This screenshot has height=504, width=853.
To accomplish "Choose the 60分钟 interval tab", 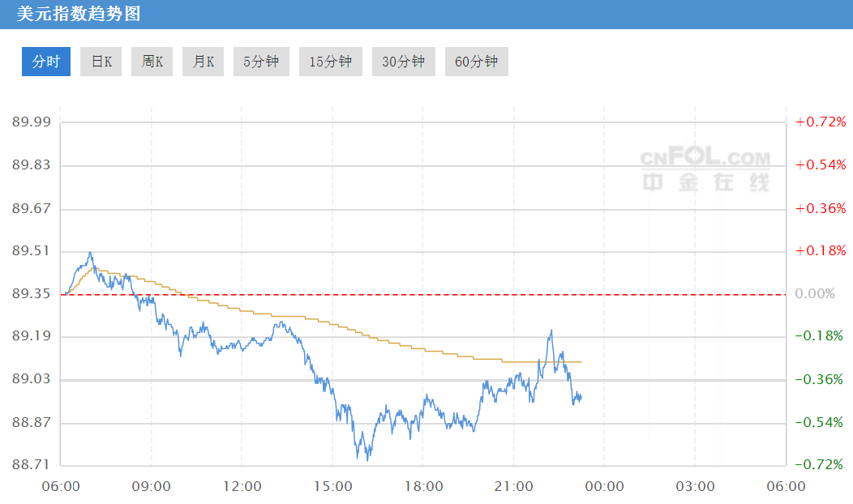I will pyautogui.click(x=477, y=62).
